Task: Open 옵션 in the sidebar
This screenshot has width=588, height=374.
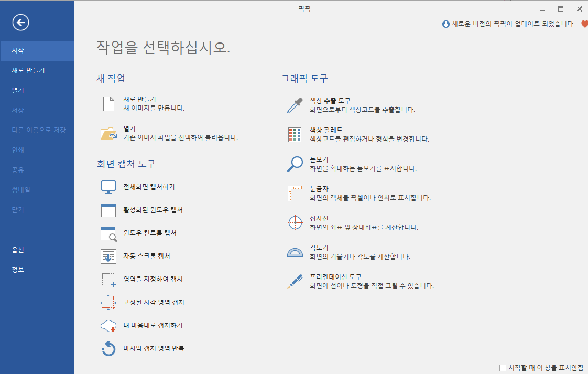Action: click(37, 250)
